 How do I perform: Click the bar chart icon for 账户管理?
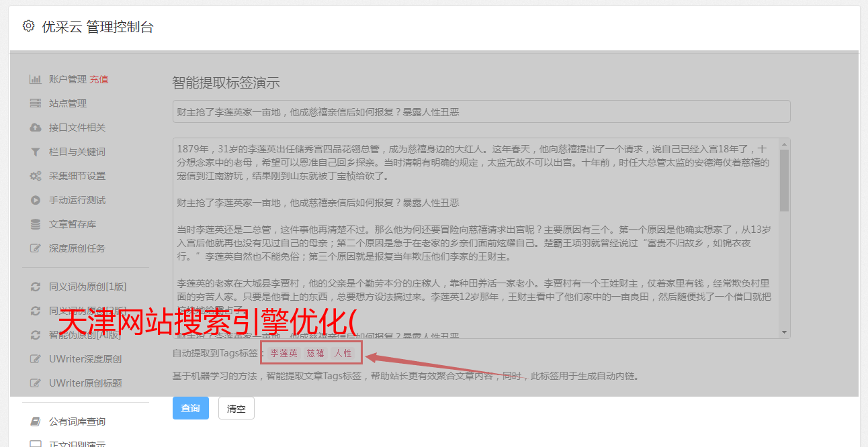point(36,79)
